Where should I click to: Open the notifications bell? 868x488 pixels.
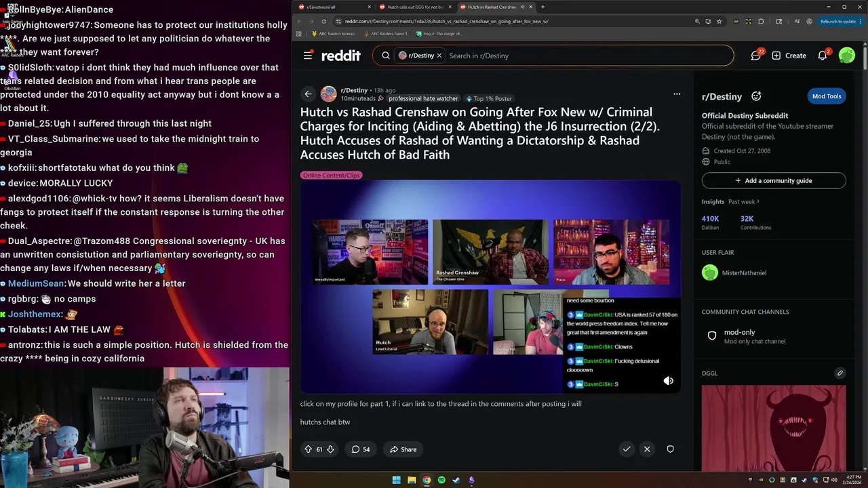[823, 56]
